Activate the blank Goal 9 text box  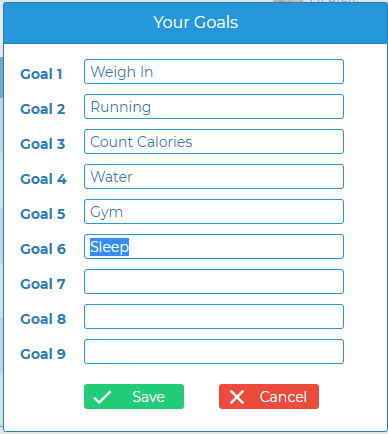[214, 352]
